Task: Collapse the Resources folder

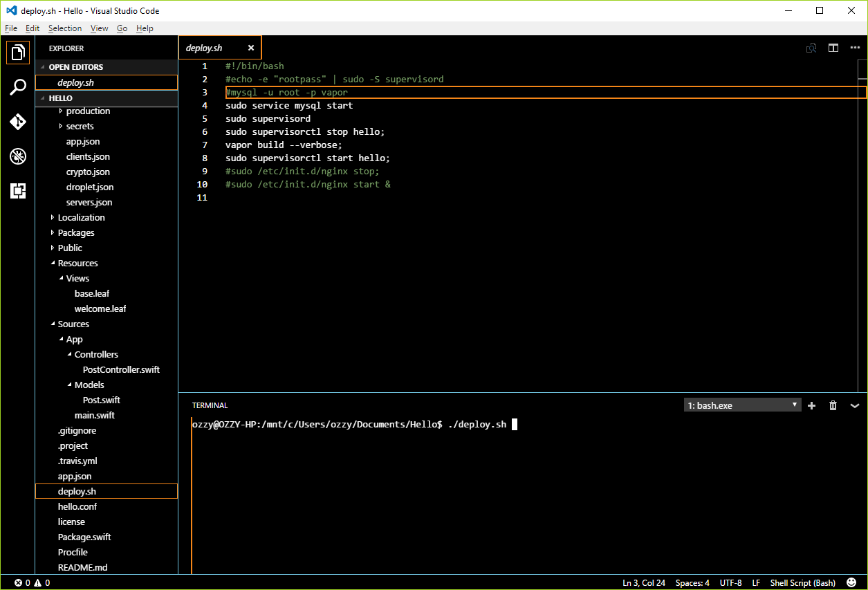Action: pyautogui.click(x=53, y=263)
